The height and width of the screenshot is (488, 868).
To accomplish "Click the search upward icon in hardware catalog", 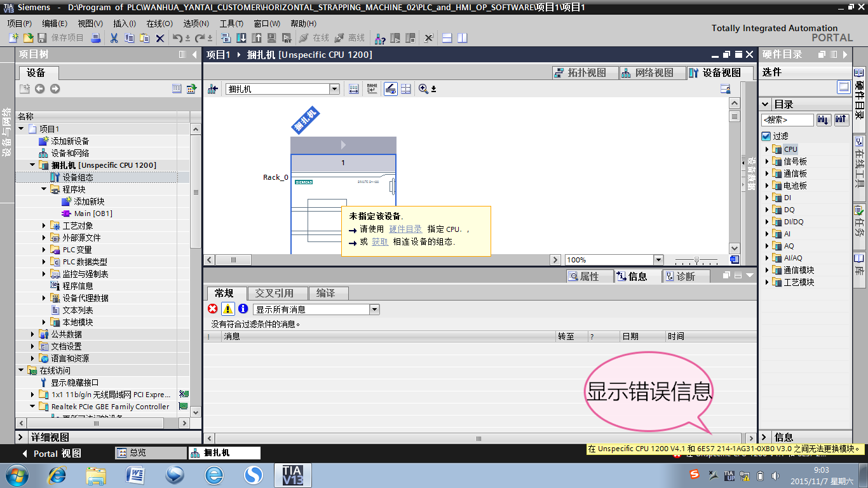I will point(841,119).
